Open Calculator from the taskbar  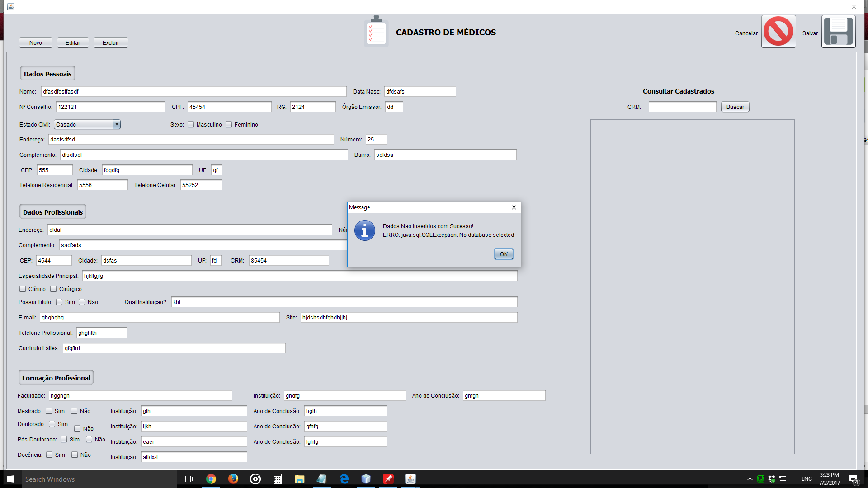click(278, 479)
